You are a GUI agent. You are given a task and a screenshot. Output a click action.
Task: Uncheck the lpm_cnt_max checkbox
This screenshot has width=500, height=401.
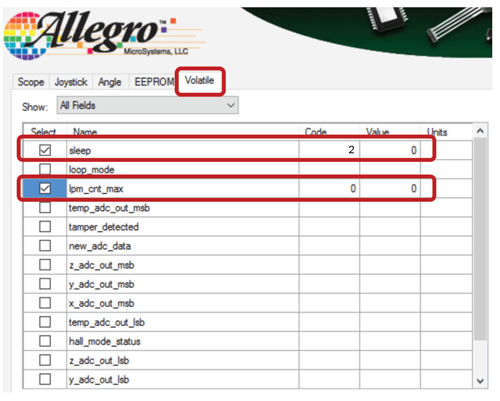tap(45, 188)
